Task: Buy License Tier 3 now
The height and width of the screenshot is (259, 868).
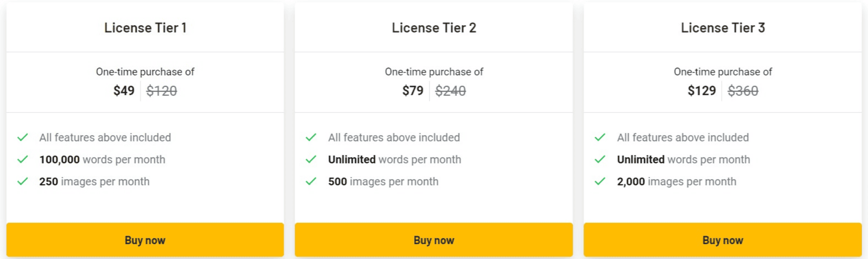Action: (723, 240)
